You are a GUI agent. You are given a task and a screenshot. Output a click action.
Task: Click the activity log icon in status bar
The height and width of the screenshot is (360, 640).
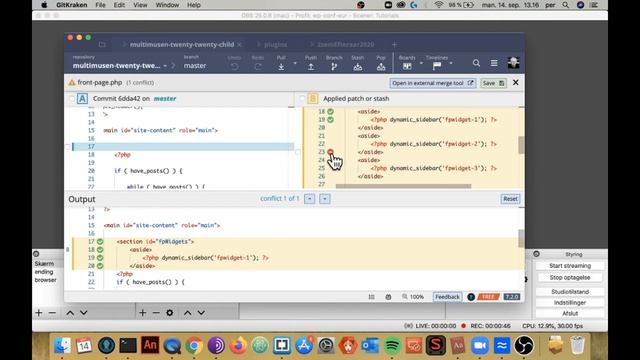coord(371,297)
